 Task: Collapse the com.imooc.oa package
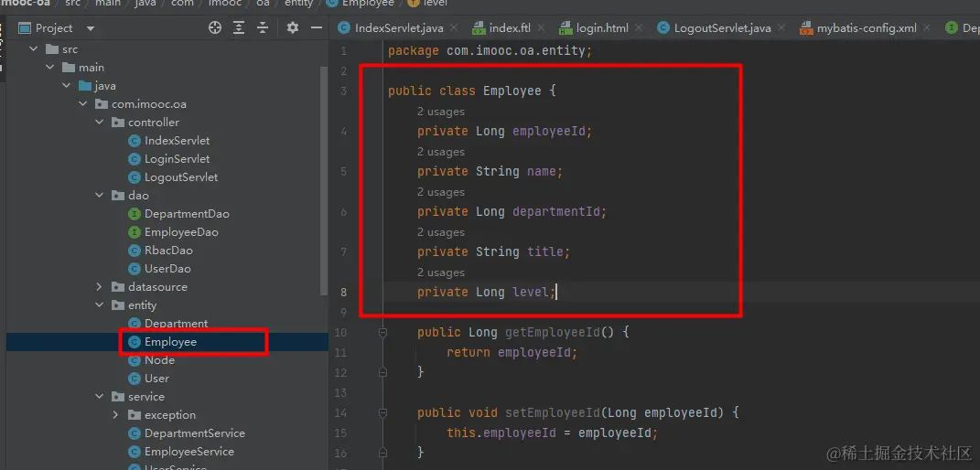click(x=82, y=104)
